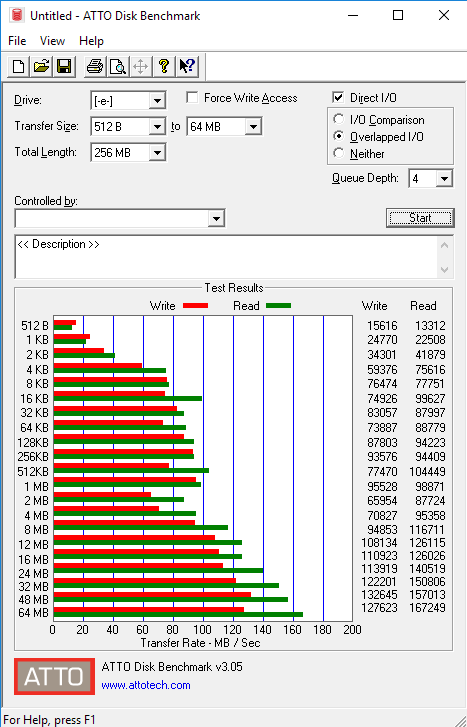Viewport: 467px width, 727px height.
Task: Click the New document toolbar icon
Action: pos(19,66)
